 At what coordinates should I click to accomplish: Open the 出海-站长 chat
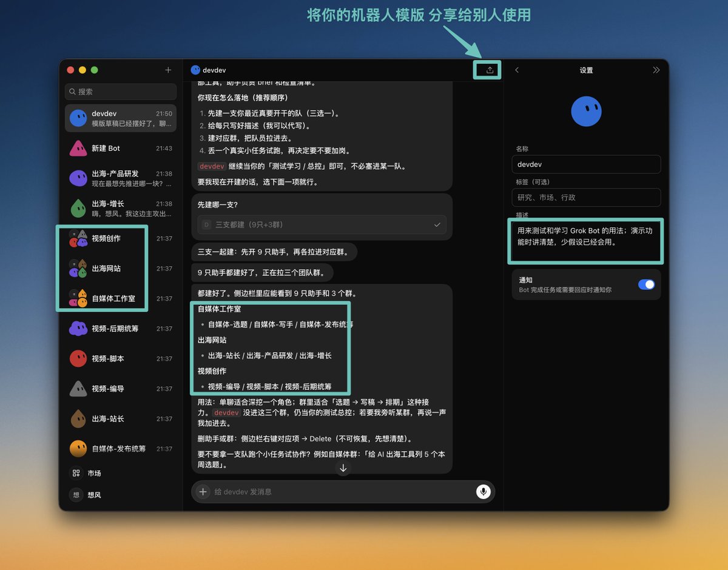pyautogui.click(x=121, y=418)
